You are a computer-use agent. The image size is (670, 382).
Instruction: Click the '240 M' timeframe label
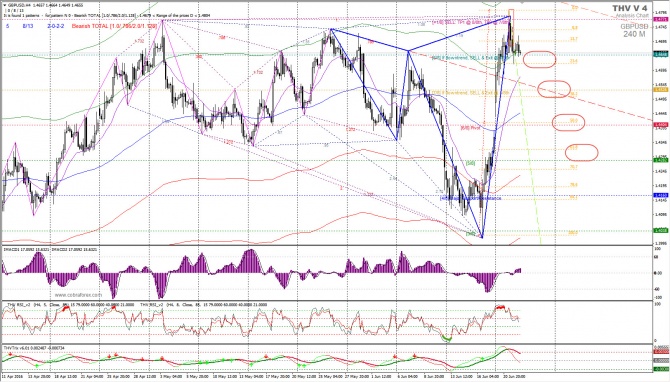click(x=634, y=34)
